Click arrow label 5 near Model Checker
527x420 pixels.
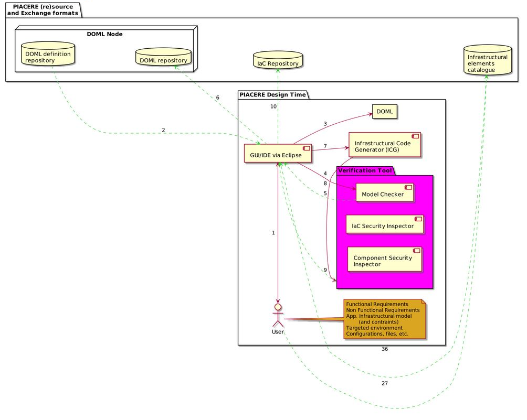tap(325, 193)
